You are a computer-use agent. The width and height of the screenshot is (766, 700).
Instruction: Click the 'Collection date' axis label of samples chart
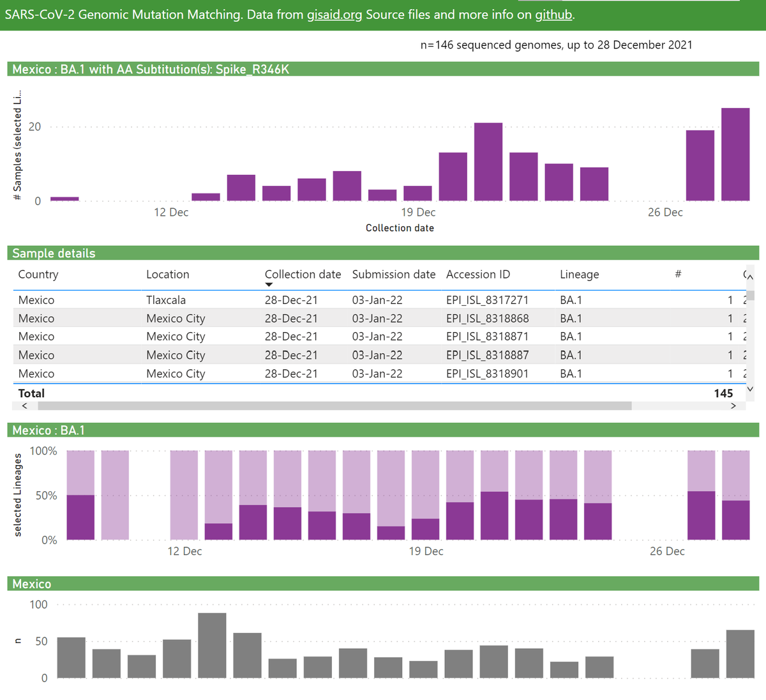[x=400, y=228]
